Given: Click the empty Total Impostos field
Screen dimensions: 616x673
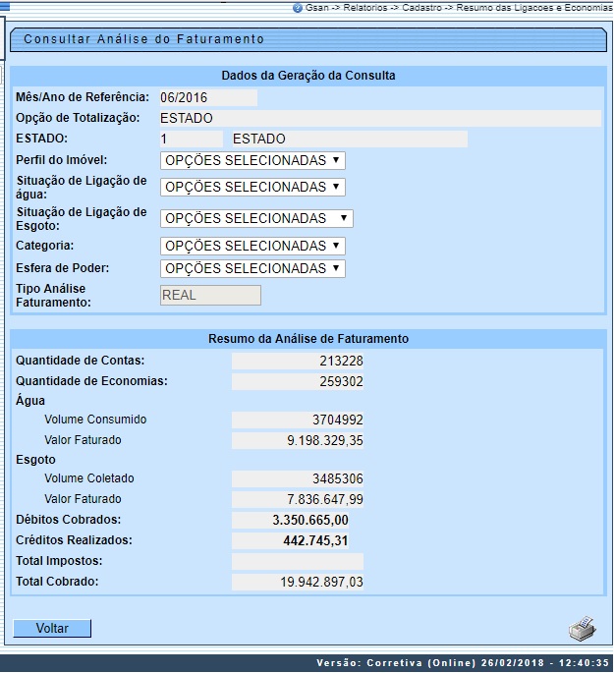Looking at the screenshot, I should (x=298, y=561).
